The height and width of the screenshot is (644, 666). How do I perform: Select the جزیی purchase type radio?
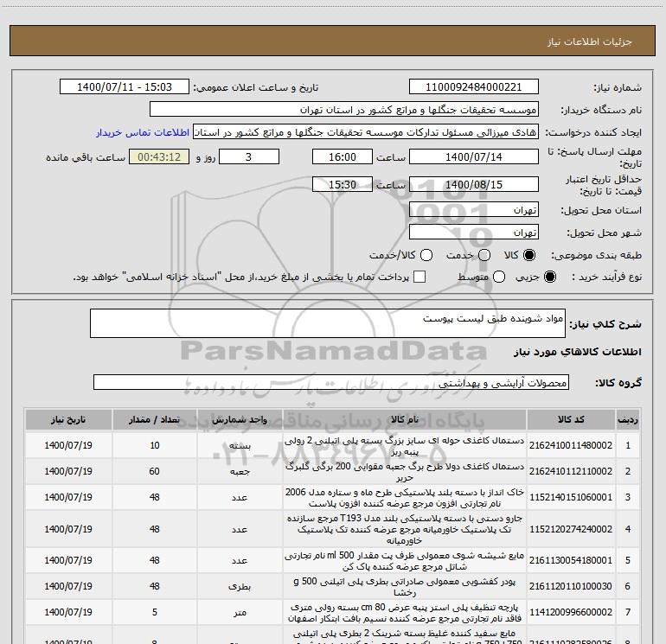549,277
